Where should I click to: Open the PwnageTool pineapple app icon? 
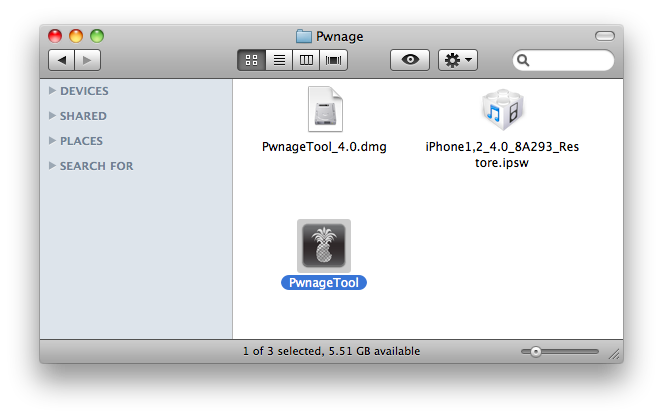click(324, 245)
